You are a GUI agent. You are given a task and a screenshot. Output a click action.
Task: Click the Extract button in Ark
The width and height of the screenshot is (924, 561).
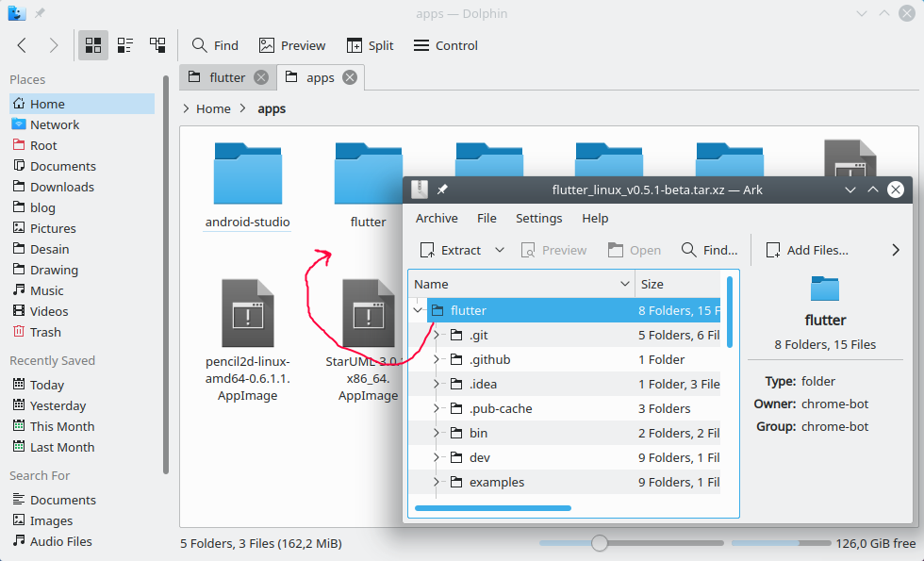[451, 250]
